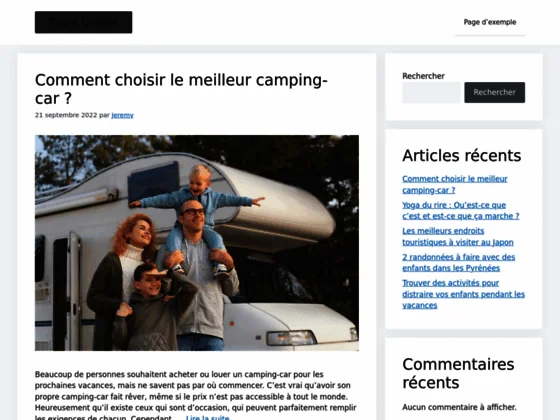Click the Commentaires récents heading

click(458, 373)
